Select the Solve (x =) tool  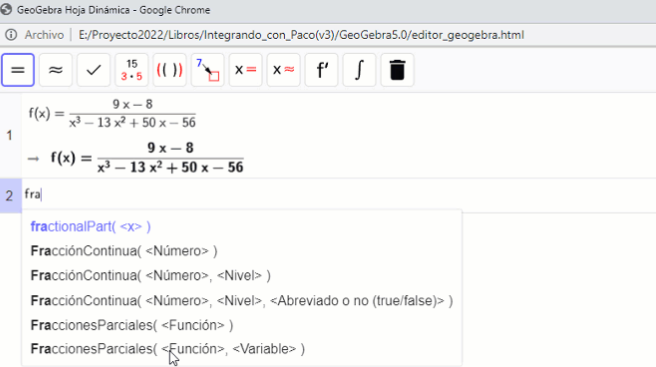[x=245, y=70]
